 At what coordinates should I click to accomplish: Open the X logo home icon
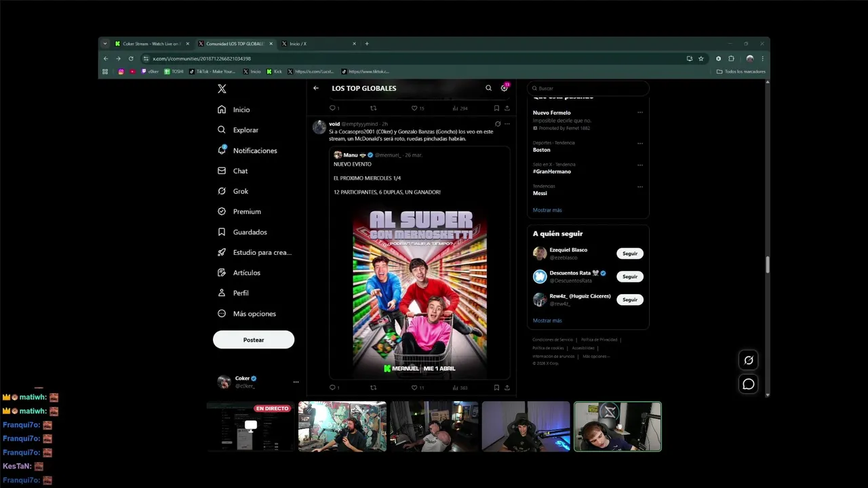tap(222, 89)
